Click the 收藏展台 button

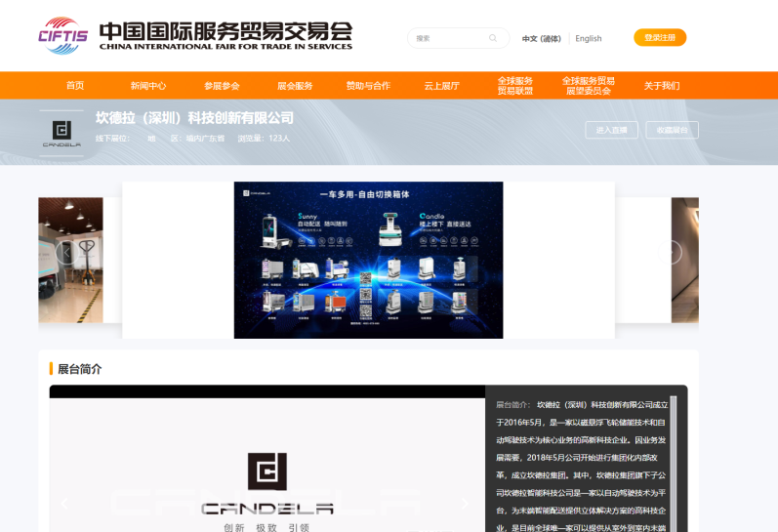pos(672,130)
